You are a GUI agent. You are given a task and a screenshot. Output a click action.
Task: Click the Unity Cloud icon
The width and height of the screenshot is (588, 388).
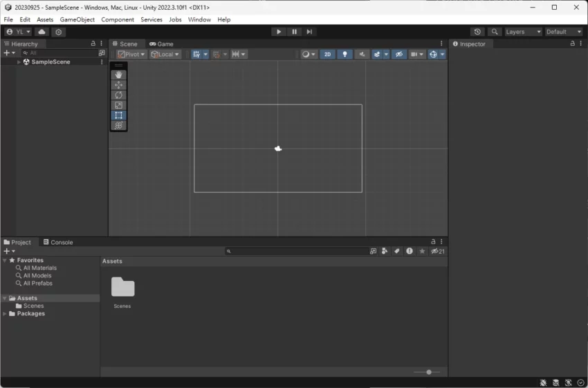(42, 32)
